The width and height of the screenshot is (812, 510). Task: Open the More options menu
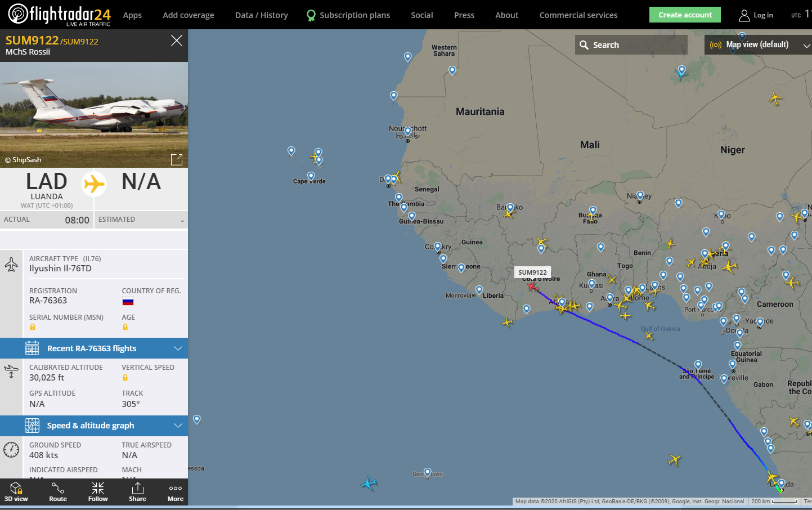coord(176,491)
